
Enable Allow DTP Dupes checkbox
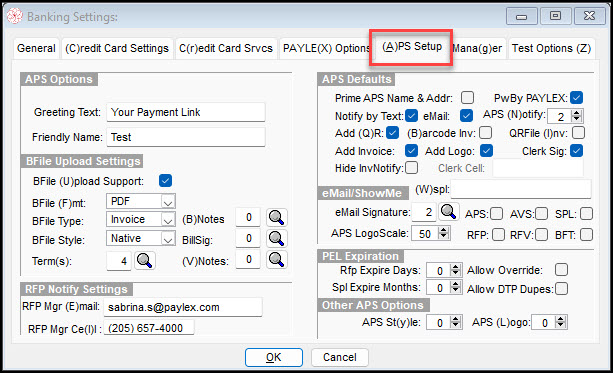pos(561,289)
